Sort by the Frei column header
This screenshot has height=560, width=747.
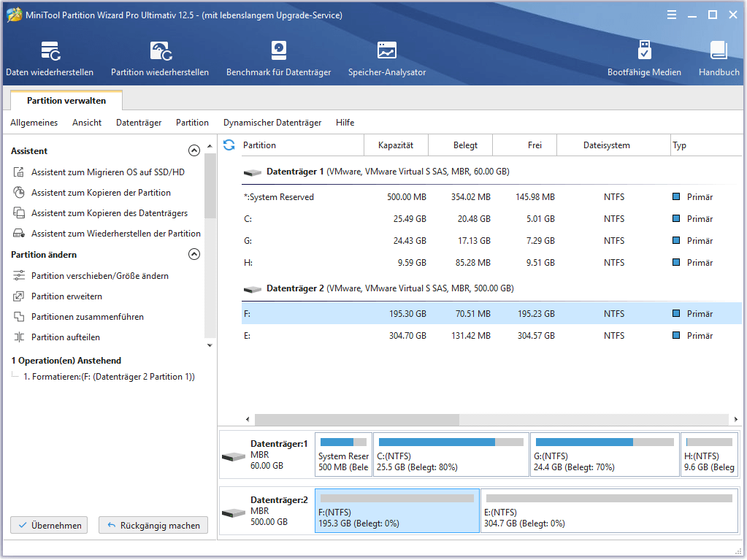(524, 145)
